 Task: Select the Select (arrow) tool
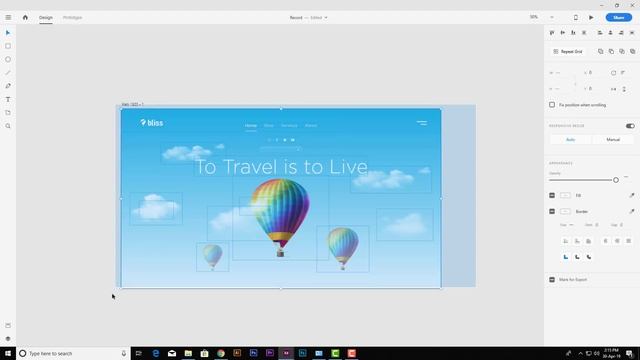pos(8,33)
